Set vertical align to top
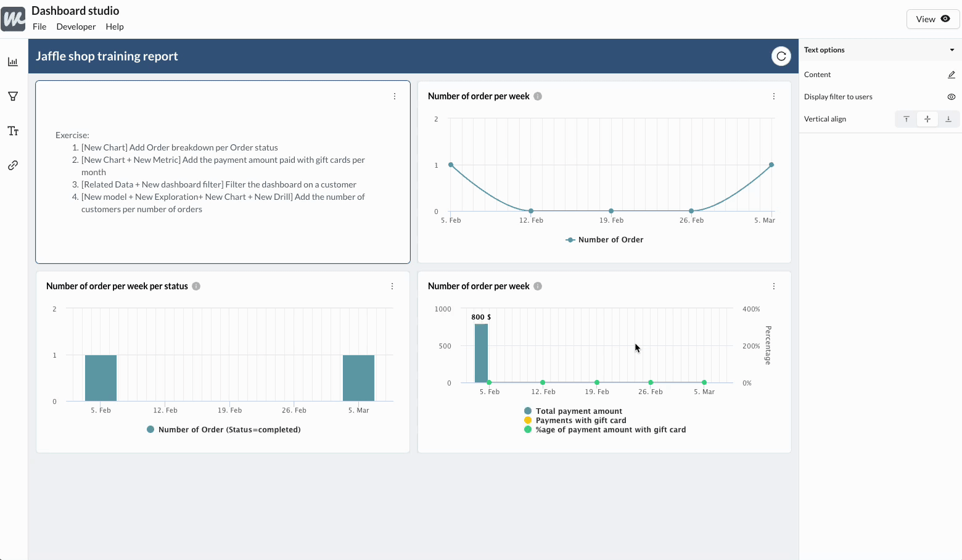The image size is (962, 560). click(x=906, y=119)
